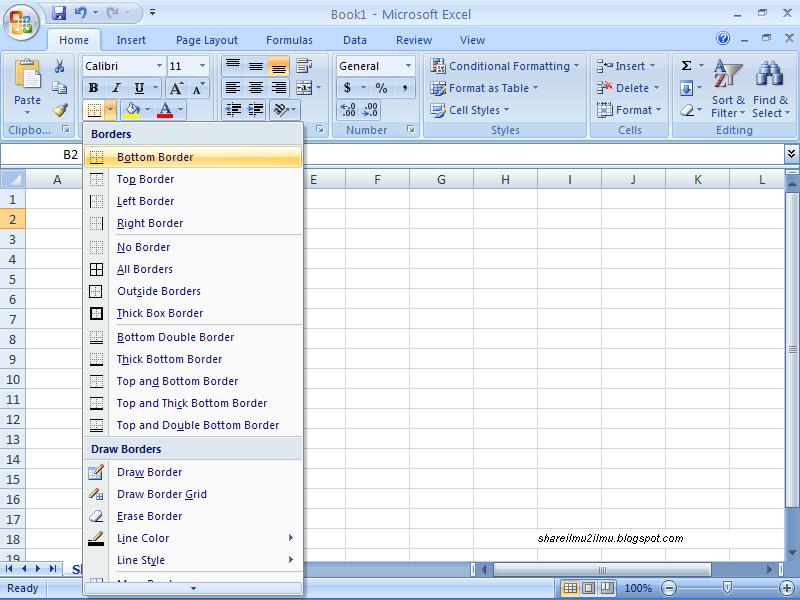
Task: Toggle Align Text Left
Action: [233, 88]
